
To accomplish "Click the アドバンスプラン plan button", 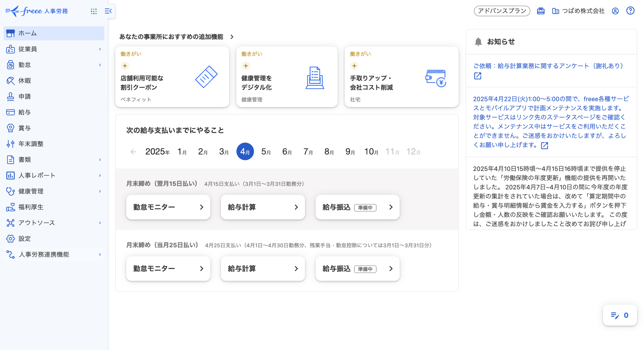I will [502, 11].
